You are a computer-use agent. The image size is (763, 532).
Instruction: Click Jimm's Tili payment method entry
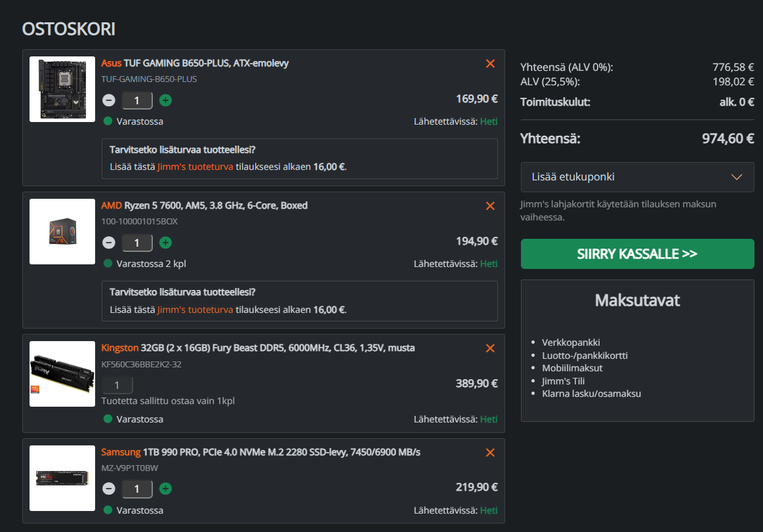click(564, 381)
